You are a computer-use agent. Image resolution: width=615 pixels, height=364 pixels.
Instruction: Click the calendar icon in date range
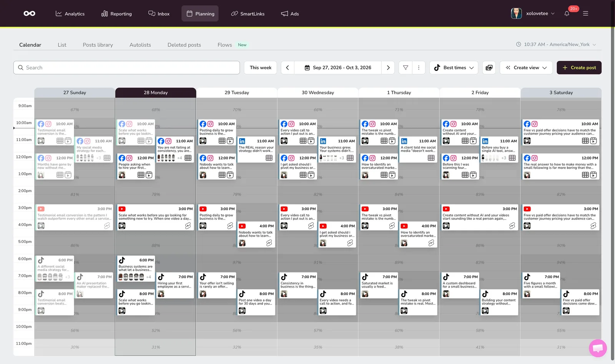307,68
